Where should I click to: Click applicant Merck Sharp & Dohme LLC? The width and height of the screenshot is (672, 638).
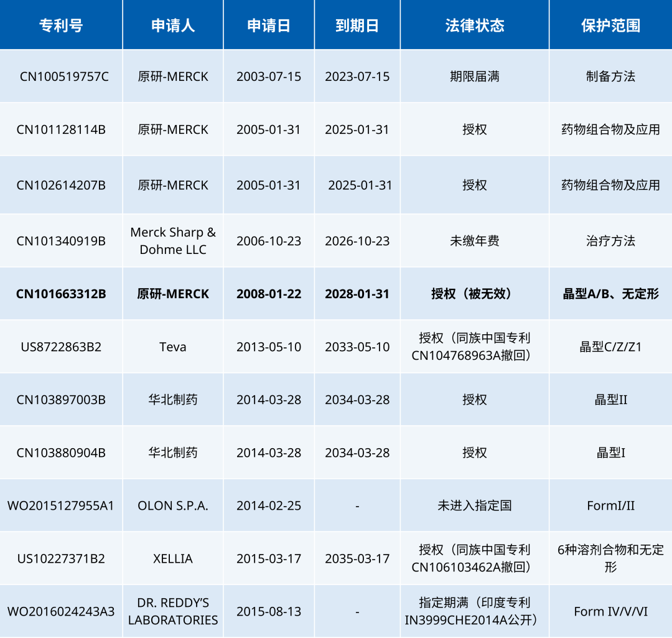[173, 241]
